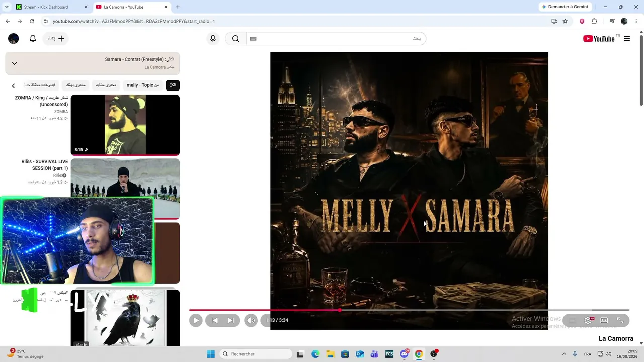Go back in browser history
Viewport: 644px width, 362px height.
click(8, 21)
